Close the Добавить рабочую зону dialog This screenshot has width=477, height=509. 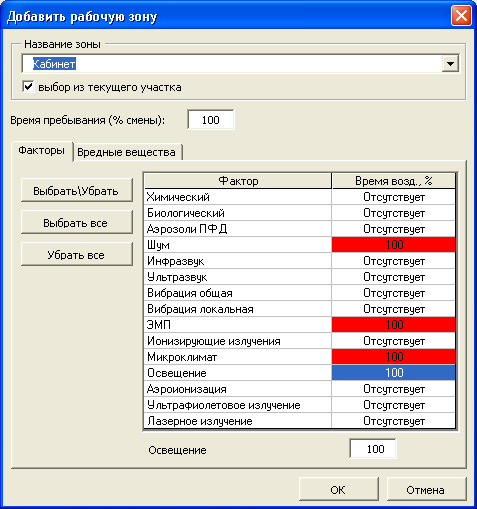click(461, 16)
